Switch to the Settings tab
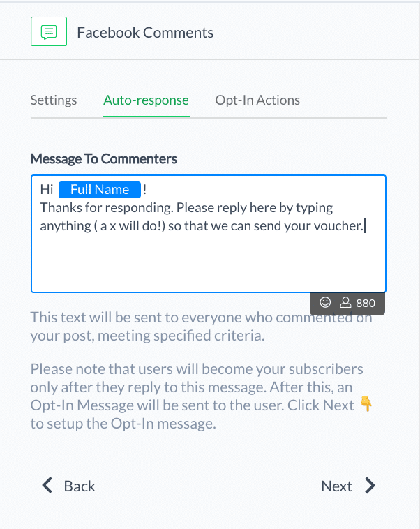420x529 pixels. [x=54, y=100]
